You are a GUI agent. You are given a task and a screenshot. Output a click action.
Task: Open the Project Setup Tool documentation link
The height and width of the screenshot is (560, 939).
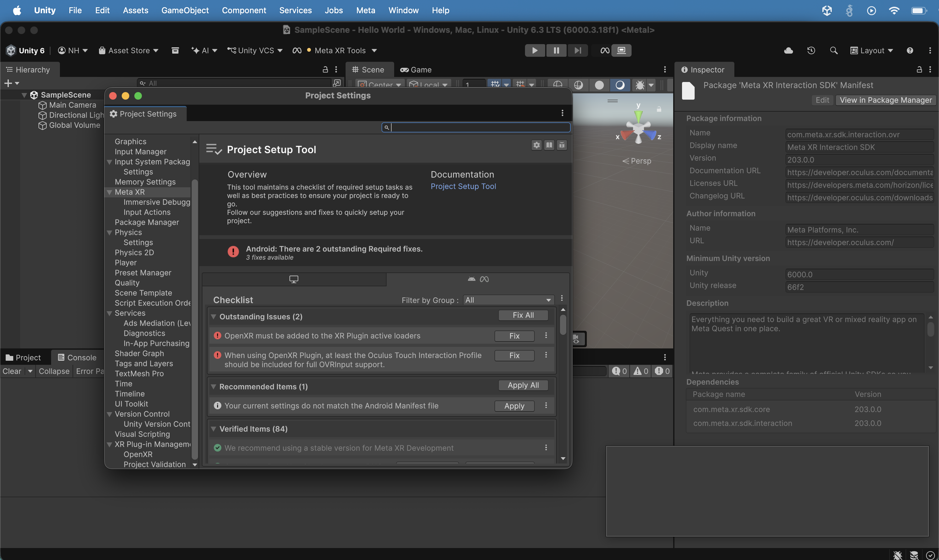(x=463, y=186)
